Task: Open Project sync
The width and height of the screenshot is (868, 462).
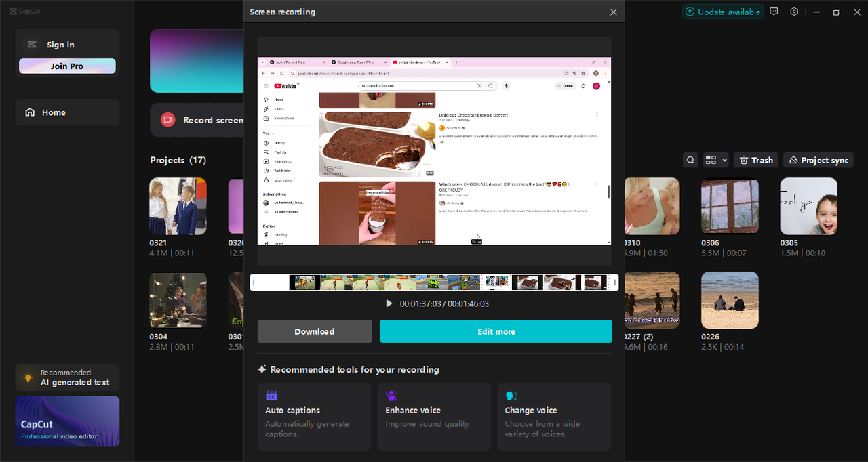Action: [818, 160]
